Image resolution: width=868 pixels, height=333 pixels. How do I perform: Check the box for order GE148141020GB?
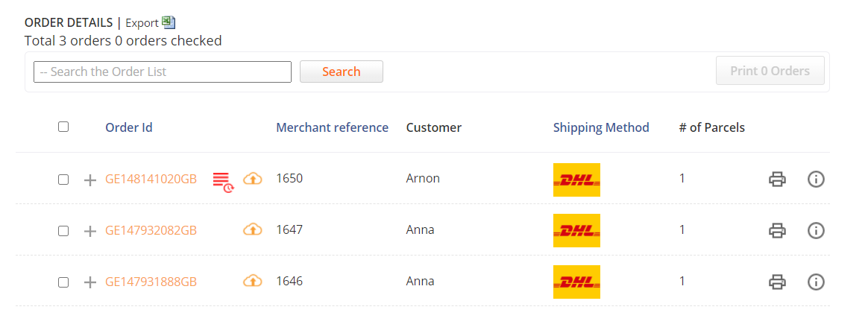63,180
